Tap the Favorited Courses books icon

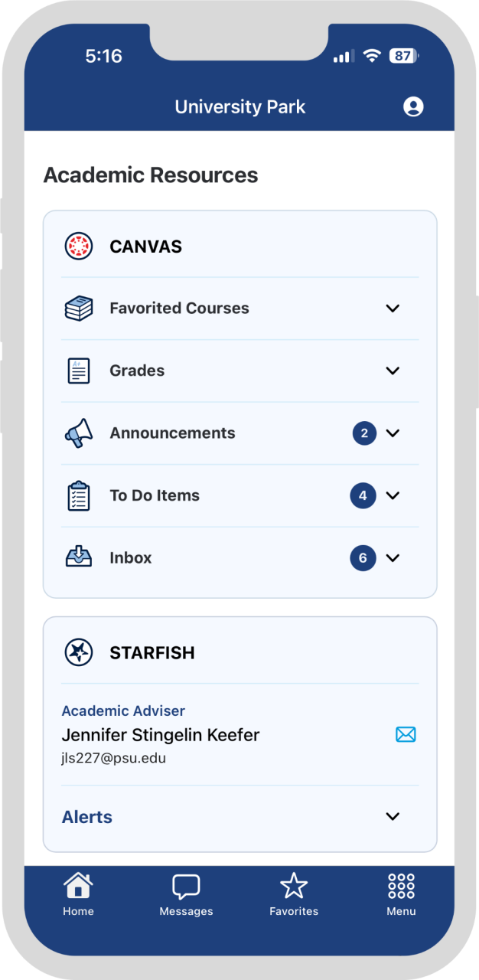pyautogui.click(x=78, y=309)
